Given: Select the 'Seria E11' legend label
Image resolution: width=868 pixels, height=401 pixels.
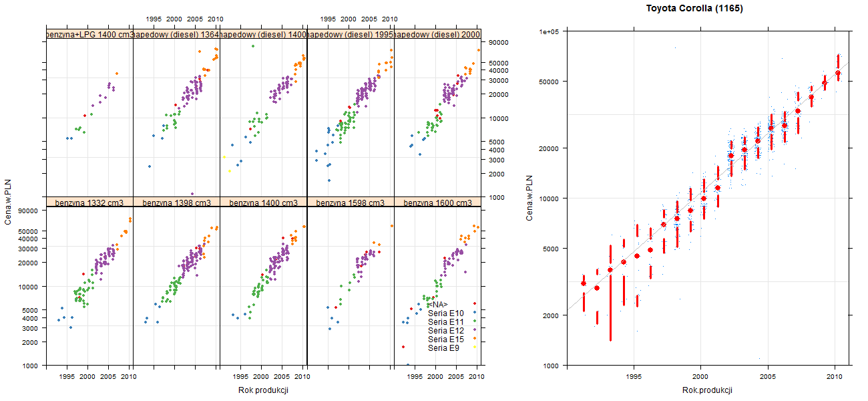Looking at the screenshot, I should [x=445, y=321].
